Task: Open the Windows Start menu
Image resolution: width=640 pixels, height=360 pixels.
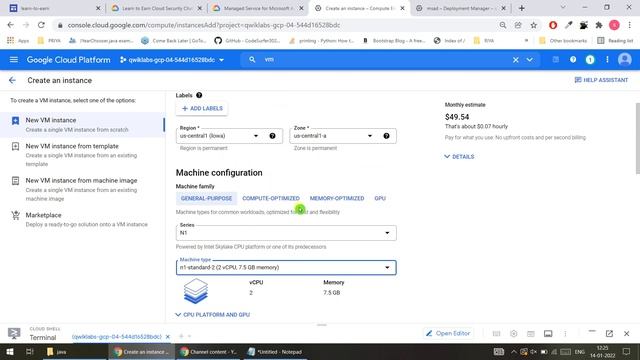Action: pyautogui.click(x=10, y=351)
